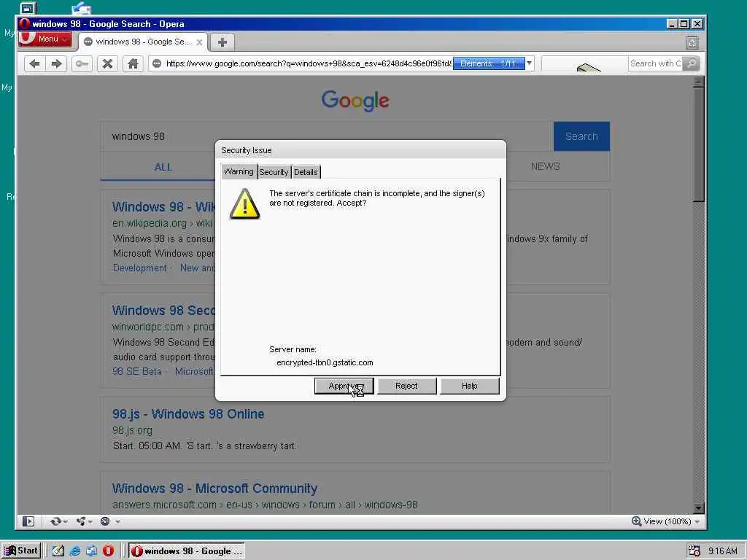Click the zoom magnifier icon next to View

[636, 521]
